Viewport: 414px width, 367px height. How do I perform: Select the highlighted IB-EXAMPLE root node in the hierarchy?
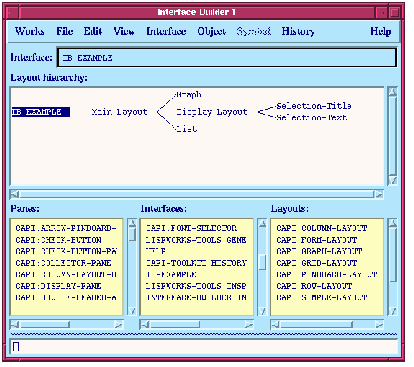tap(41, 112)
